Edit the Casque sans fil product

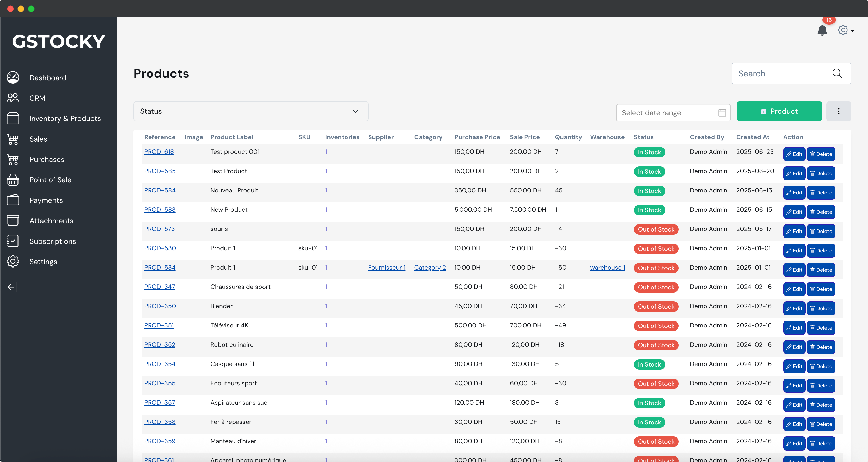794,366
